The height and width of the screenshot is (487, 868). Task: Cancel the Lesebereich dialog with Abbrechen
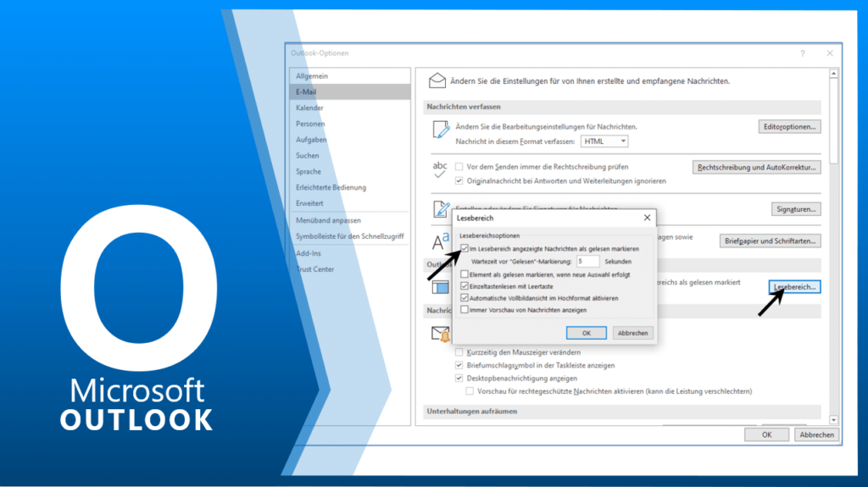(x=632, y=333)
